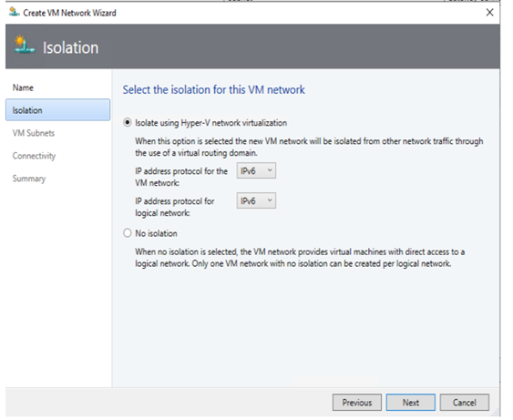The width and height of the screenshot is (513, 420).
Task: Click the Isolation header icon
Action: tap(24, 45)
